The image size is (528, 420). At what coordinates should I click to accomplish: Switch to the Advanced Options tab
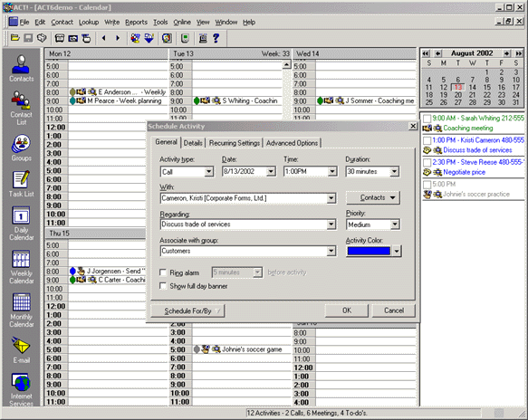[292, 143]
